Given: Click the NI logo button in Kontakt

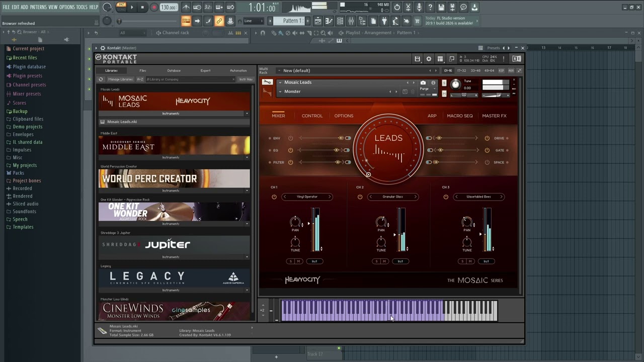Looking at the screenshot, I should click(x=516, y=59).
